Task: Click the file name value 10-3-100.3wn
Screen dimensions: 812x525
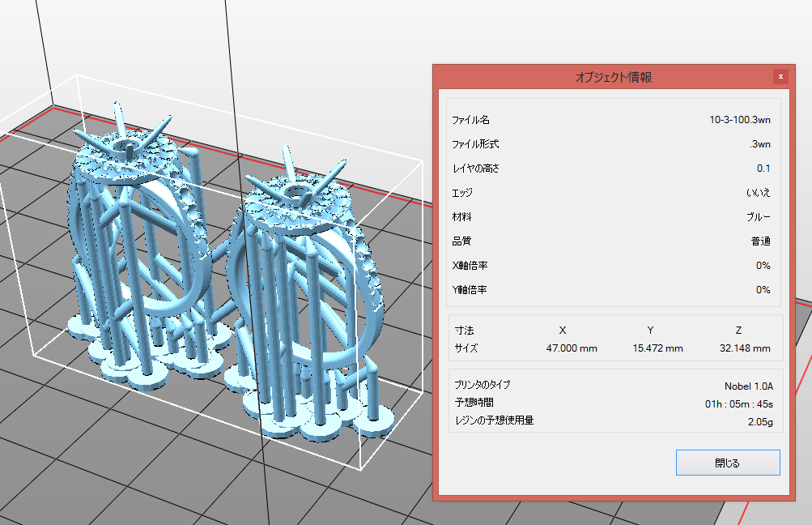Action: 740,120
